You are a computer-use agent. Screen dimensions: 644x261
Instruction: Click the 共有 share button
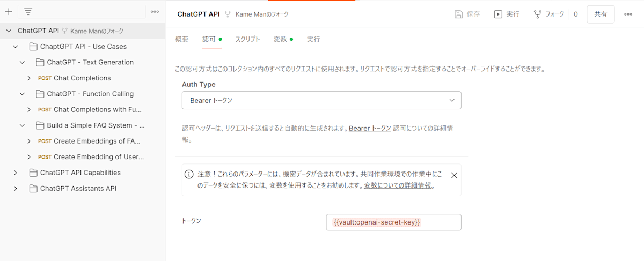[601, 14]
